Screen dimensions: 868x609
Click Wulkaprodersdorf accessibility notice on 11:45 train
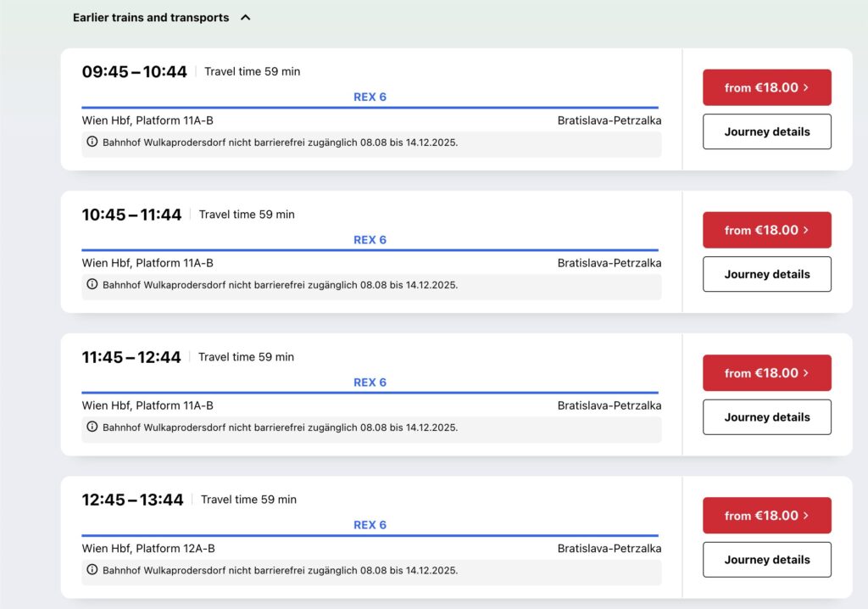click(x=280, y=427)
